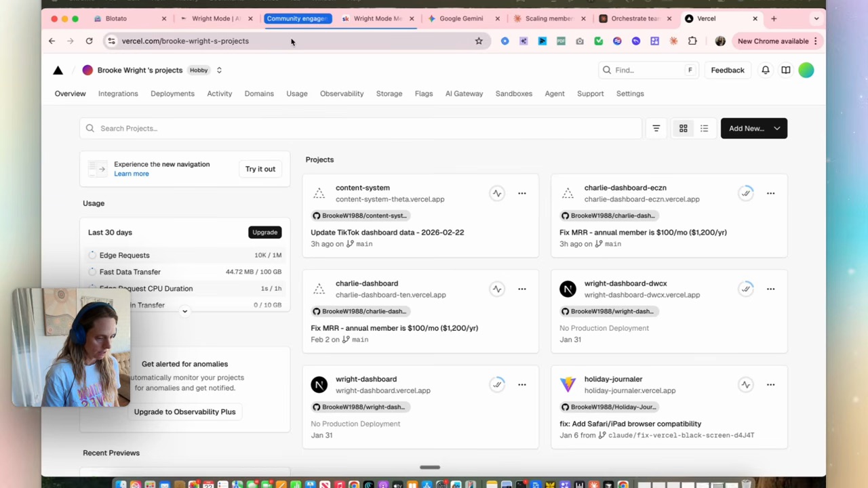
Task: Open status icon for charlie-dashboard-eczn project
Action: pyautogui.click(x=746, y=193)
